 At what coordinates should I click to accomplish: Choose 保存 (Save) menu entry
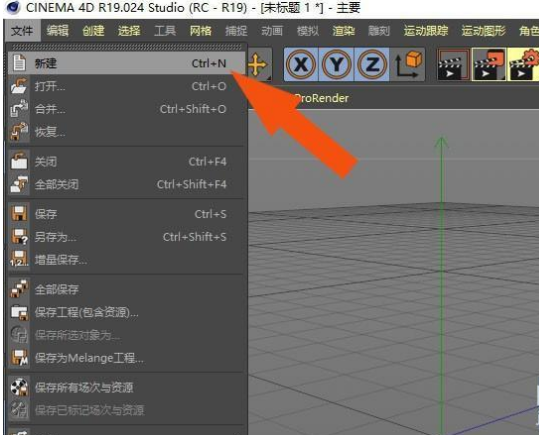click(x=126, y=214)
